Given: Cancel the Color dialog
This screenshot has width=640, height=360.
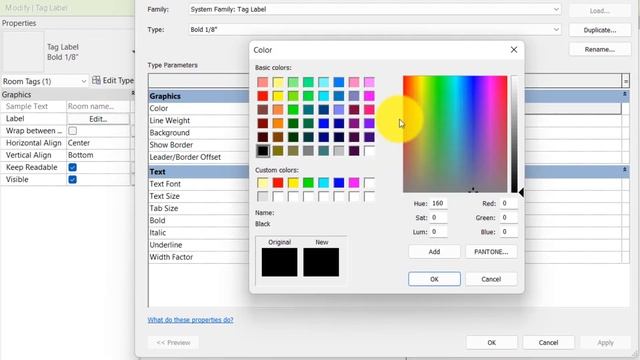Looking at the screenshot, I should [491, 279].
